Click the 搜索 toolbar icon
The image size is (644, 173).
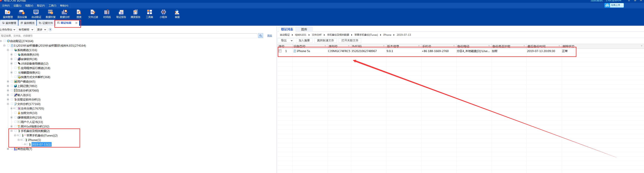pyautogui.click(x=79, y=14)
